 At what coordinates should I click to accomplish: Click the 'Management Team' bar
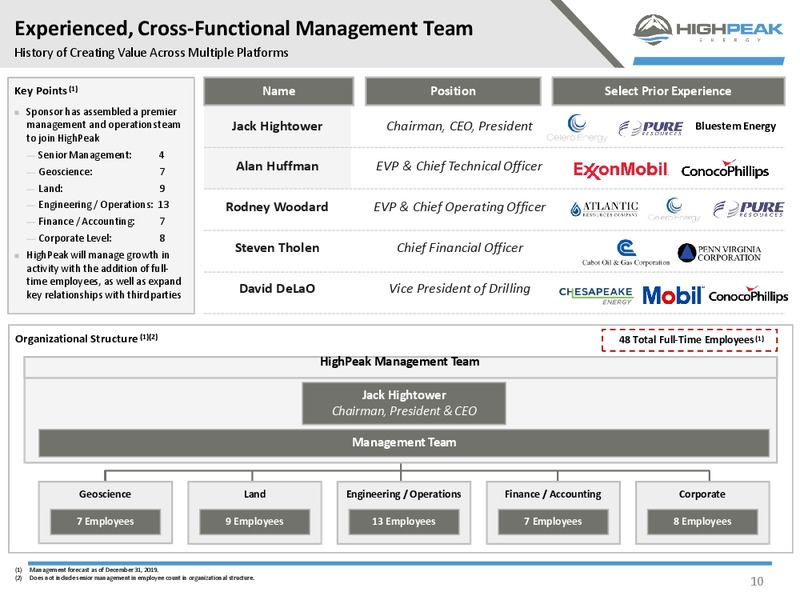[404, 442]
